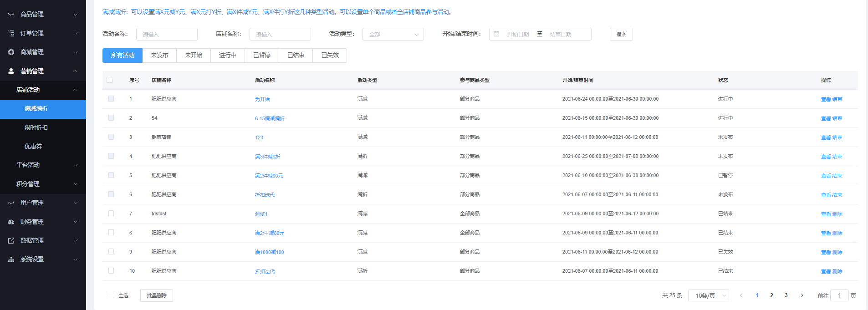Image resolution: width=868 pixels, height=310 pixels.
Task: Click the 商城管理 sidebar icon
Action: 11,52
